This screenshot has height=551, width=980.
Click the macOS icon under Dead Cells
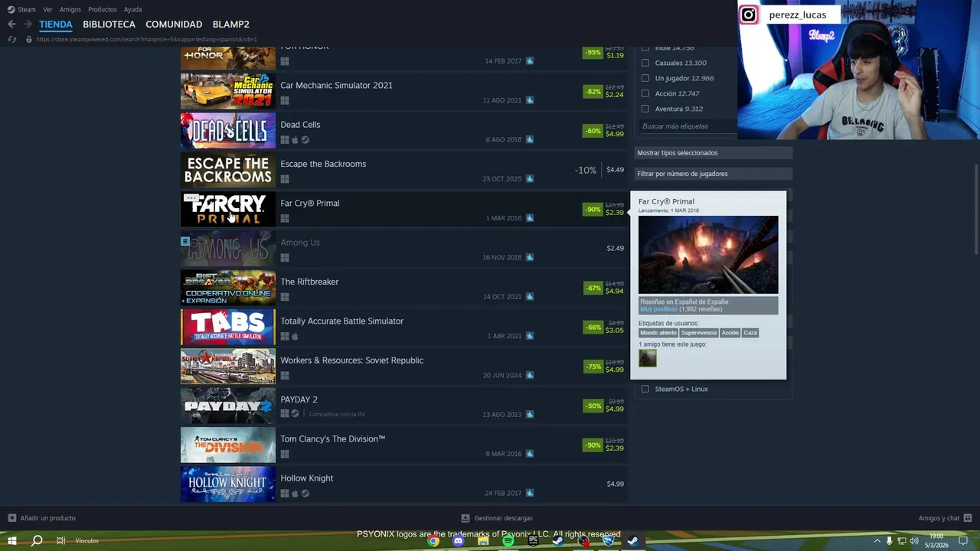(295, 140)
